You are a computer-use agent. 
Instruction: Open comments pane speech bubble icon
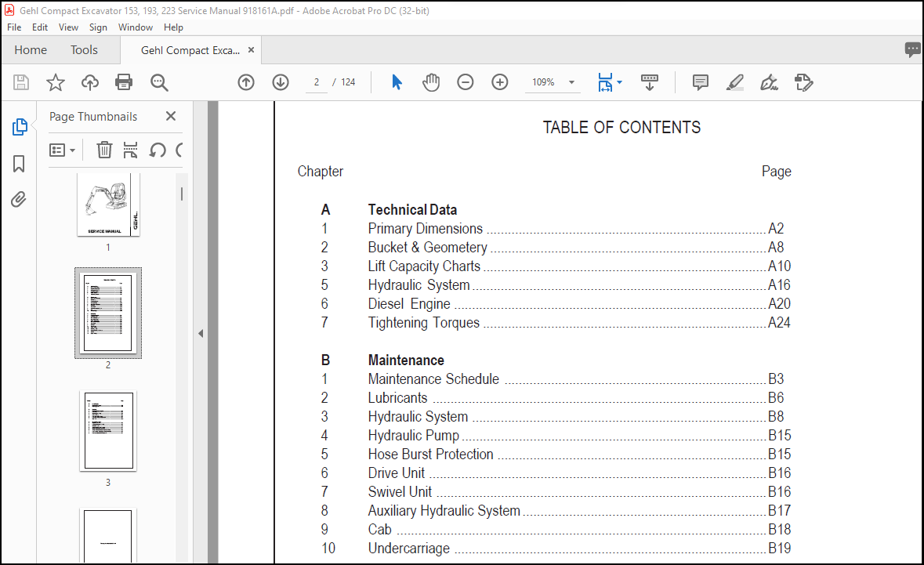pos(912,49)
